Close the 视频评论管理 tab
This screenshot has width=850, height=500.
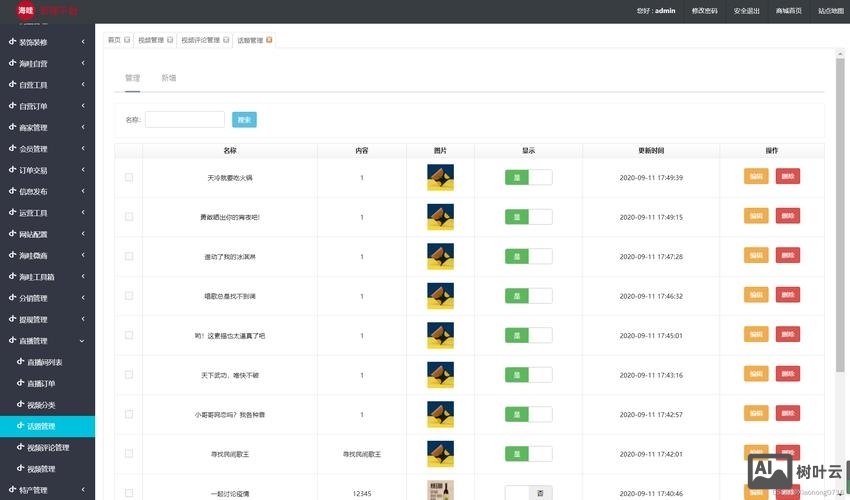point(226,40)
